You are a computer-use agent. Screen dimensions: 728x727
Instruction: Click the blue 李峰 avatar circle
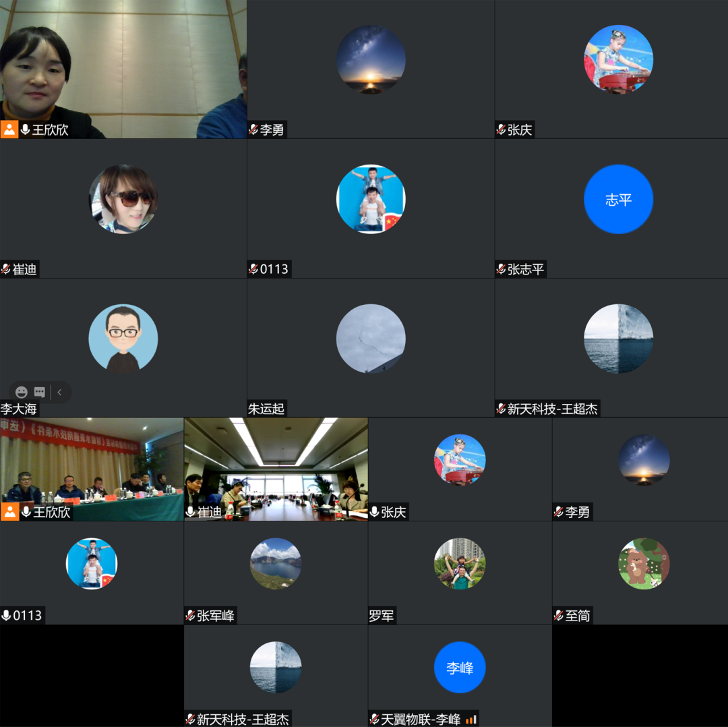point(460,668)
